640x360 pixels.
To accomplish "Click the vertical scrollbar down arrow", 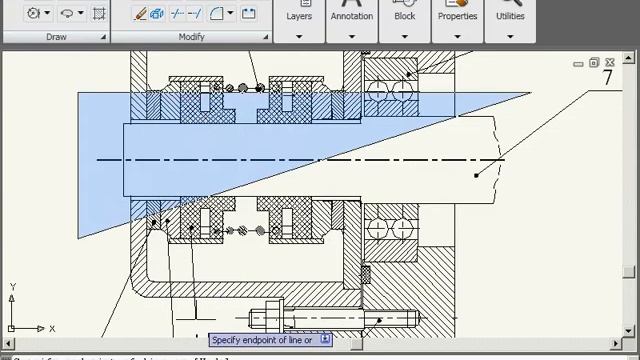I will point(629,331).
